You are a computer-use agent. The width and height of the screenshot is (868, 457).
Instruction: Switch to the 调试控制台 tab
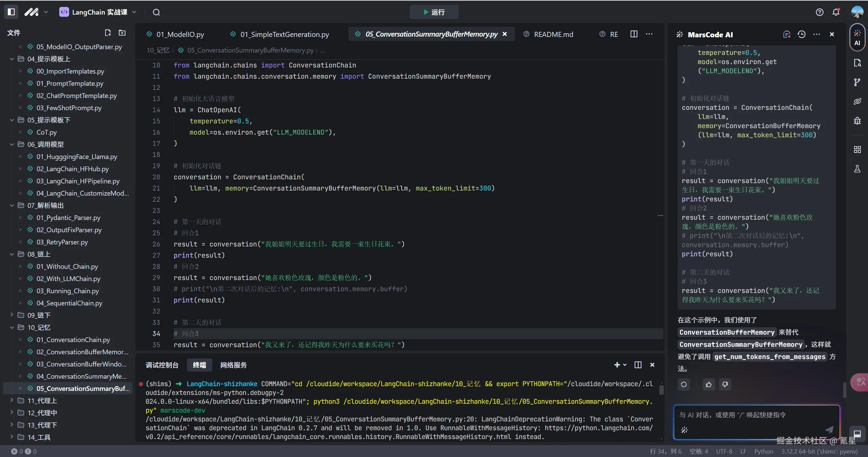click(162, 365)
